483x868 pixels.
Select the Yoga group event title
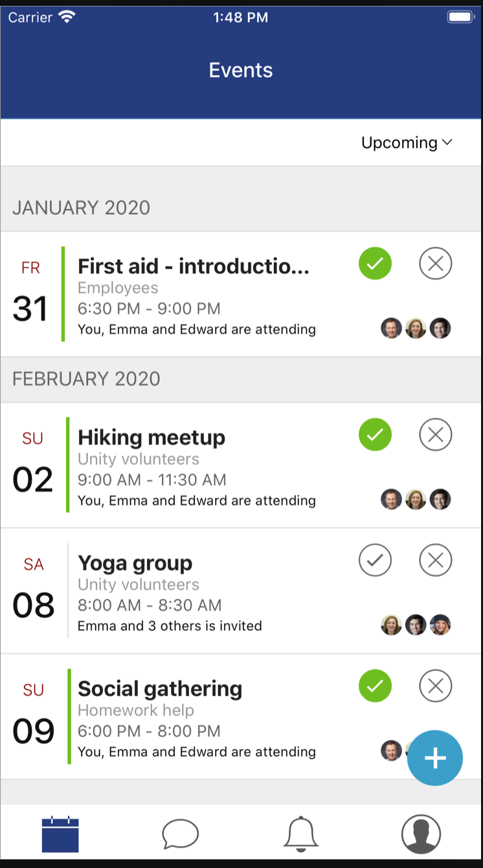135,563
